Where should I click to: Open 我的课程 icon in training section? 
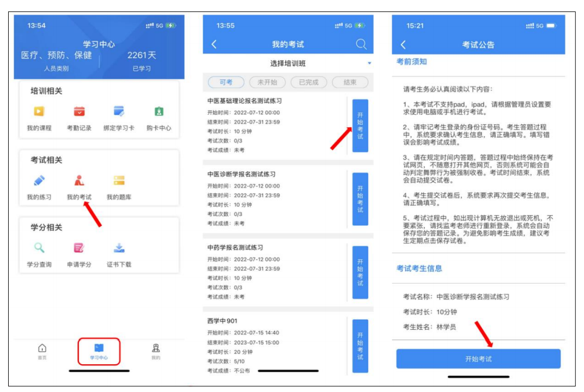(39, 112)
